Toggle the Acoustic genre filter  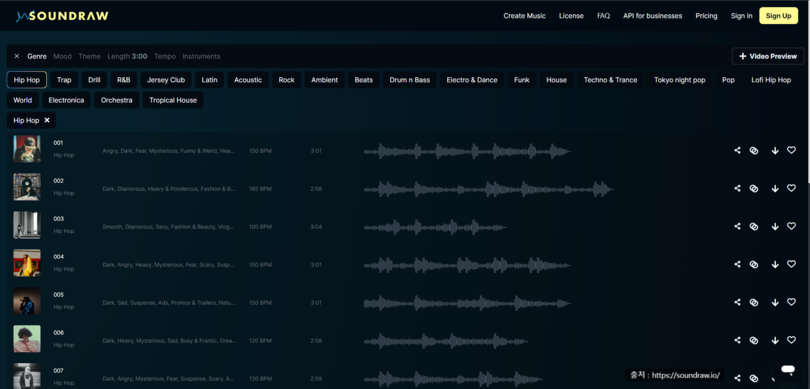pos(248,80)
